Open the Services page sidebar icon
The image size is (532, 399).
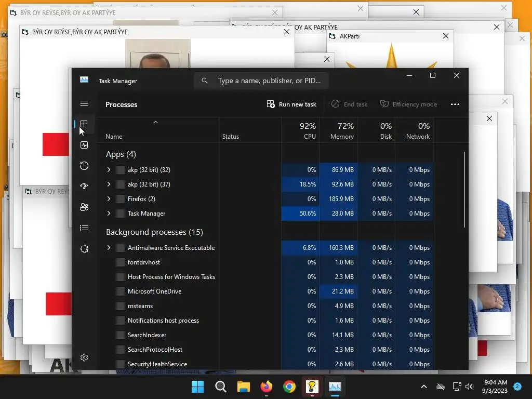(84, 249)
